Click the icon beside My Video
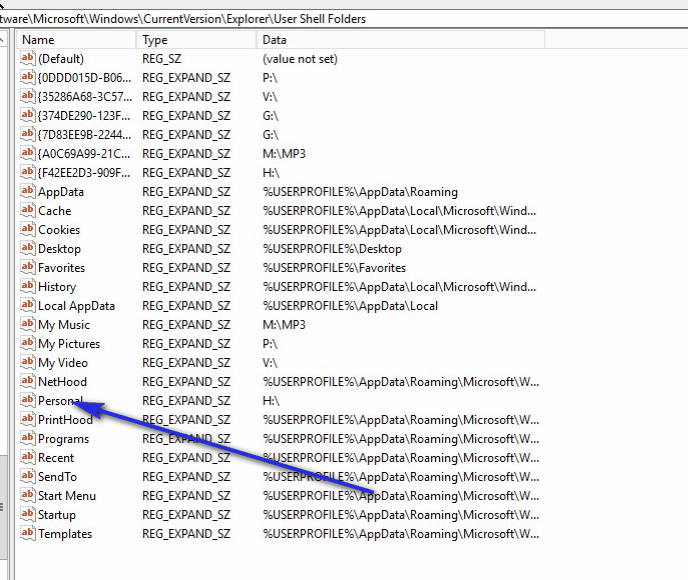 (28, 362)
